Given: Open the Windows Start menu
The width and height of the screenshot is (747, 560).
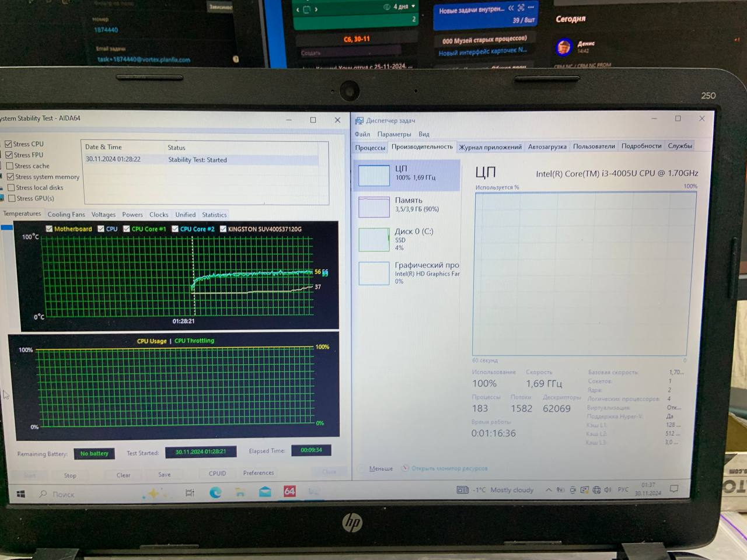Looking at the screenshot, I should pos(21,494).
